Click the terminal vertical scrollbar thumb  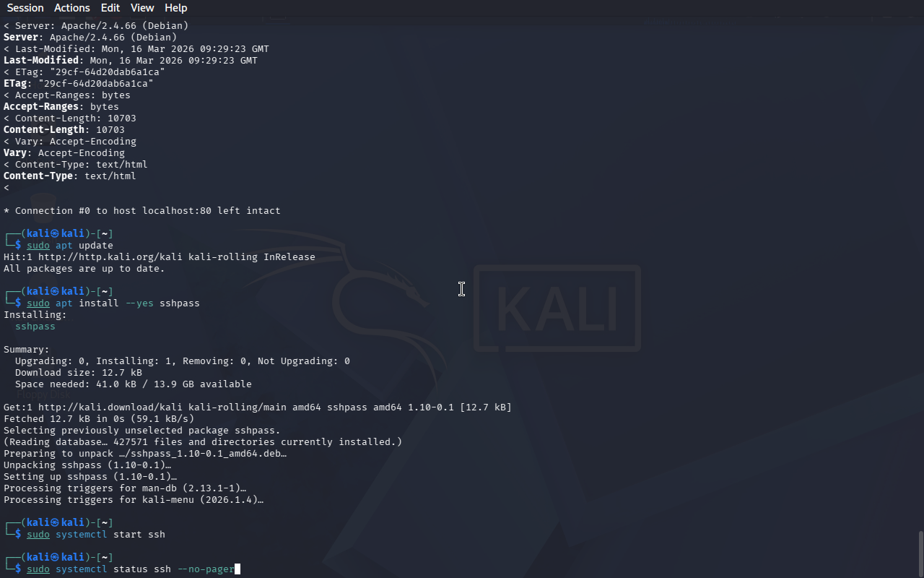tap(920, 554)
